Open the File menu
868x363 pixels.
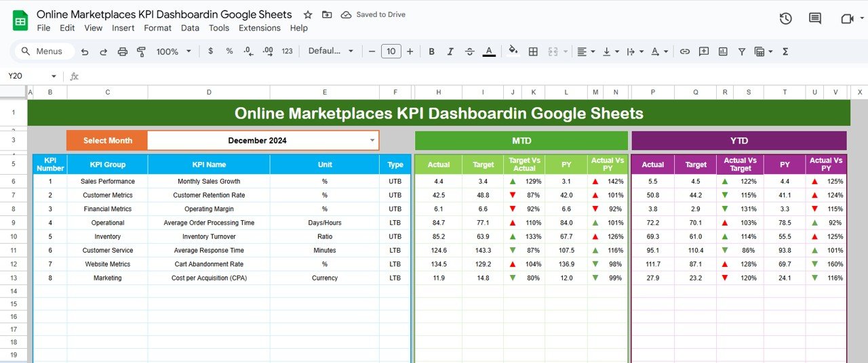tap(43, 28)
